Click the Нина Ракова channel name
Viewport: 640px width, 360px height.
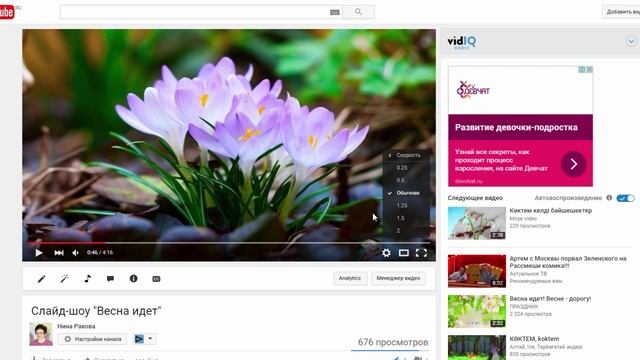(76, 326)
